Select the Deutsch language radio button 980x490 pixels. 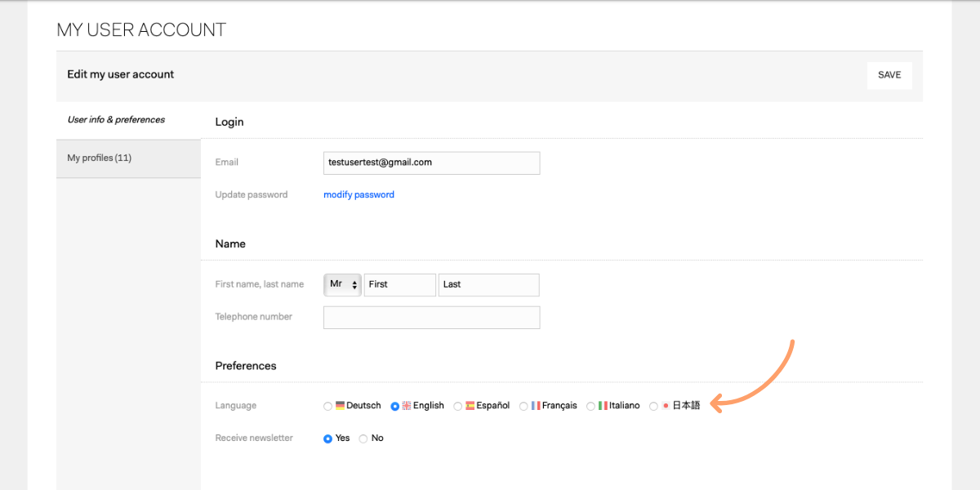(328, 406)
